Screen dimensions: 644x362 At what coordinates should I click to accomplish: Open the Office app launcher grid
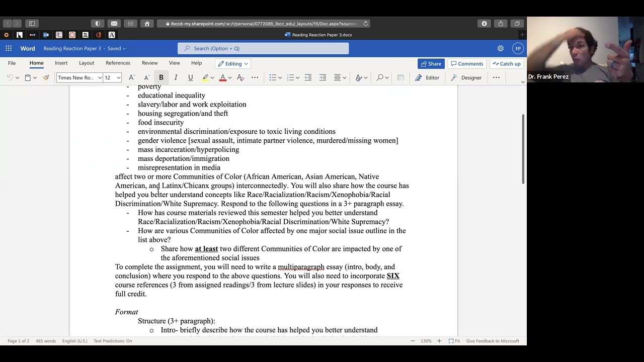(9, 48)
